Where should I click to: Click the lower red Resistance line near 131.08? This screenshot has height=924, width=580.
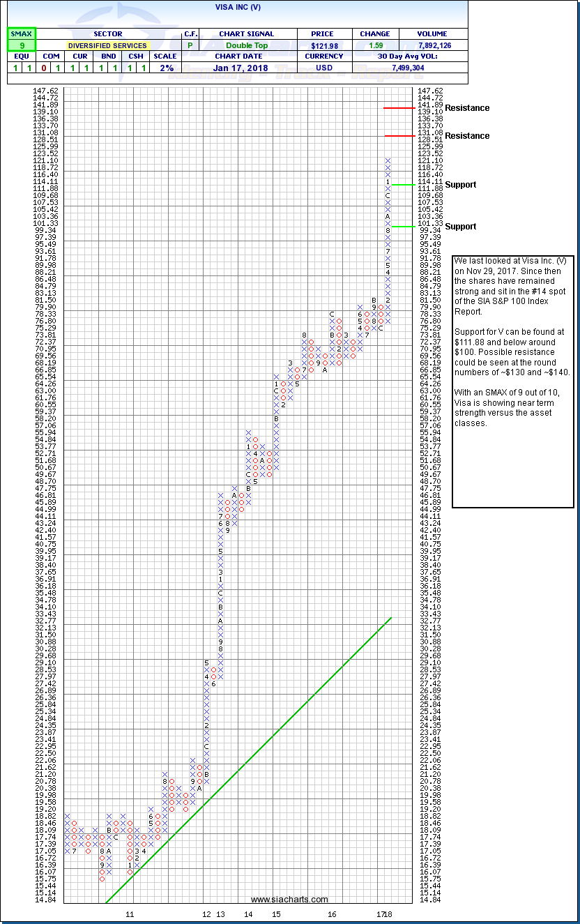(x=399, y=135)
